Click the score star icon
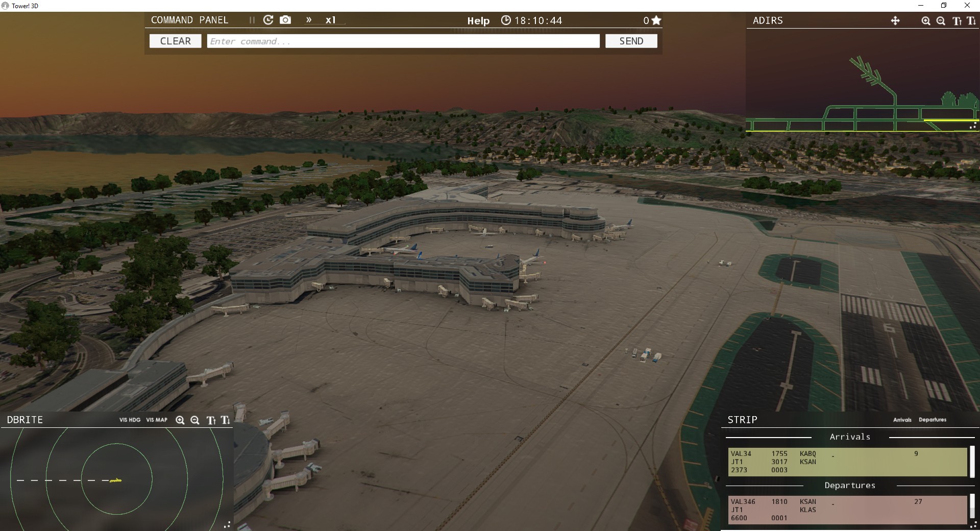Image resolution: width=980 pixels, height=531 pixels. click(656, 20)
